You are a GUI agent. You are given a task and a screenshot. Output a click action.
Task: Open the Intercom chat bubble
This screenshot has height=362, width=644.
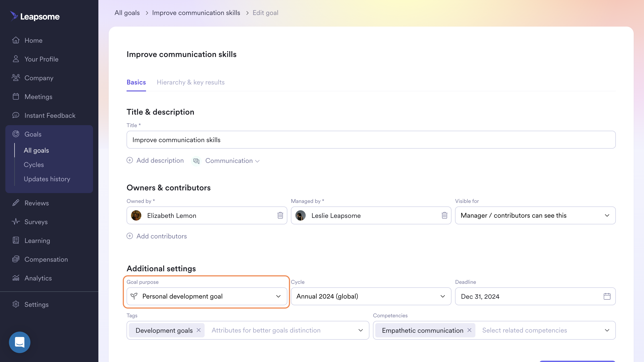tap(19, 342)
